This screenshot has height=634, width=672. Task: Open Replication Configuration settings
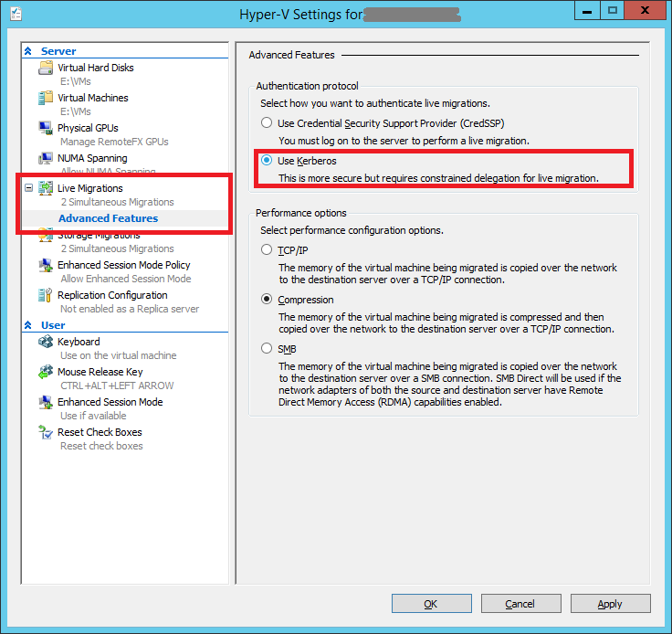112,295
